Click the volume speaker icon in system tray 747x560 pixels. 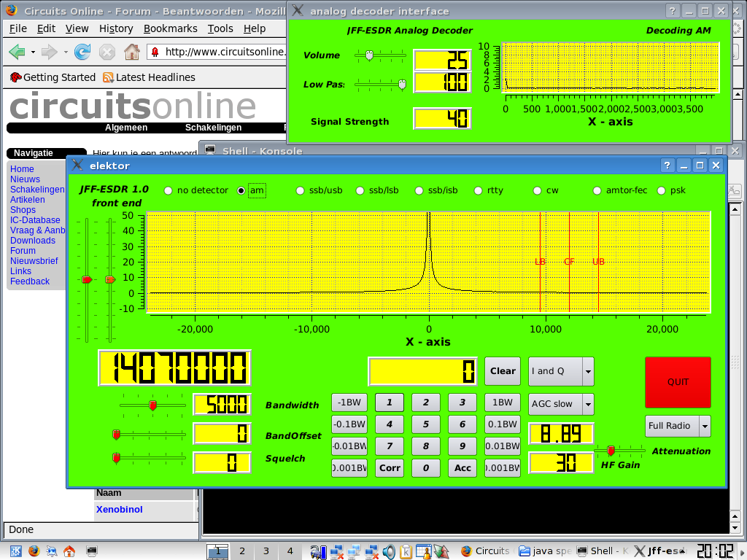tap(389, 551)
